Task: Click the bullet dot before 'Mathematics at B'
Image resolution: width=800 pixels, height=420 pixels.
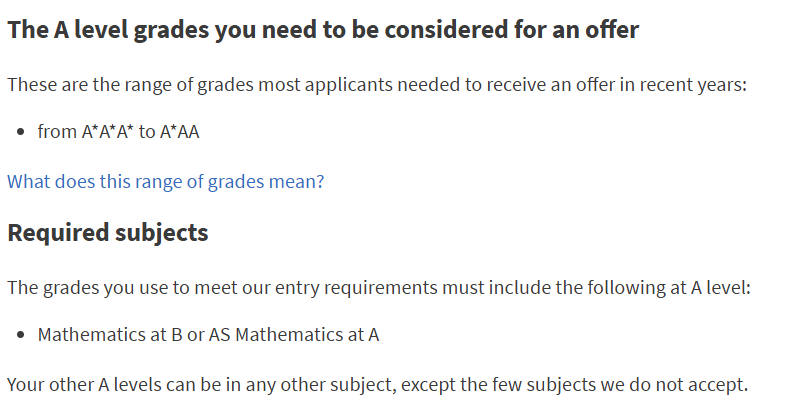Action: 20,335
